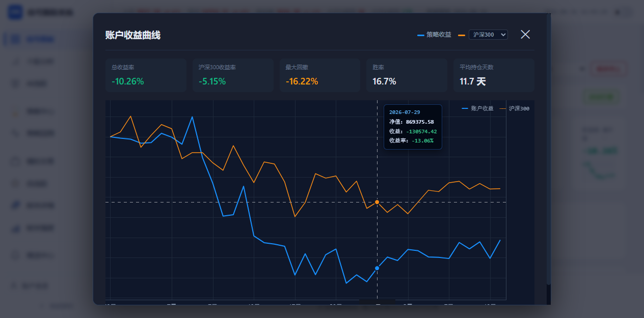
Task: Click the orange swatch beside benchmark dropdown
Action: (462, 35)
